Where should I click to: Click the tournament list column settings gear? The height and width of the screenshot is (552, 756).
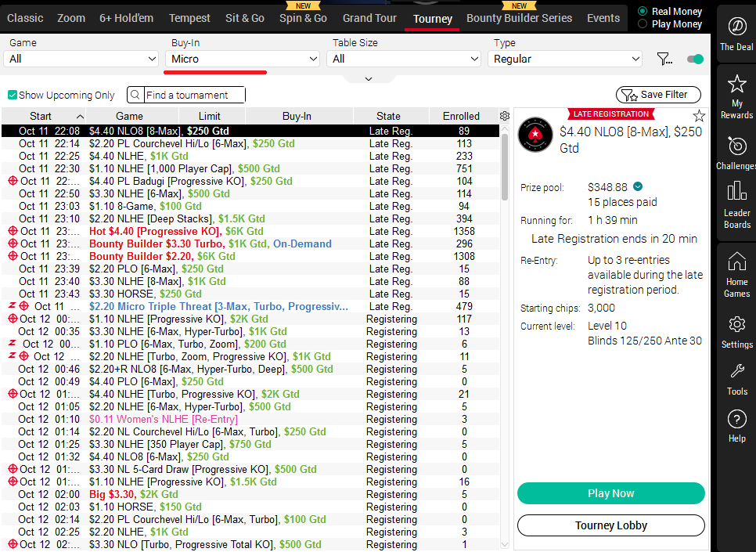tap(504, 116)
